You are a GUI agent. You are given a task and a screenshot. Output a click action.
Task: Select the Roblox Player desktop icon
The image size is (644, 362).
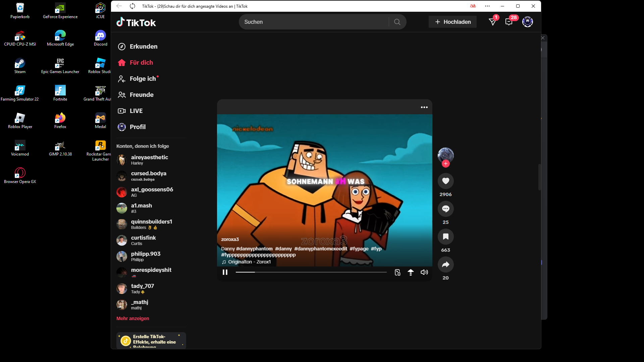(20, 121)
